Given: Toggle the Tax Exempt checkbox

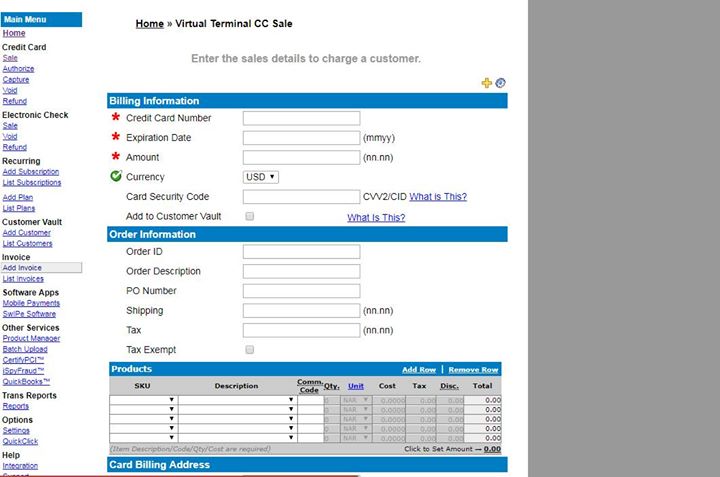Looking at the screenshot, I should tap(249, 350).
